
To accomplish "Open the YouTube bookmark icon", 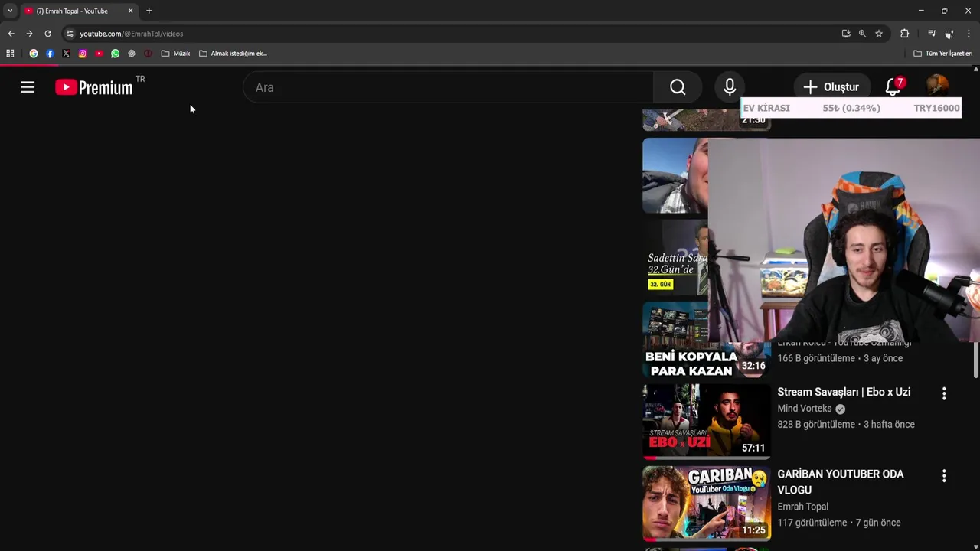I will point(99,54).
